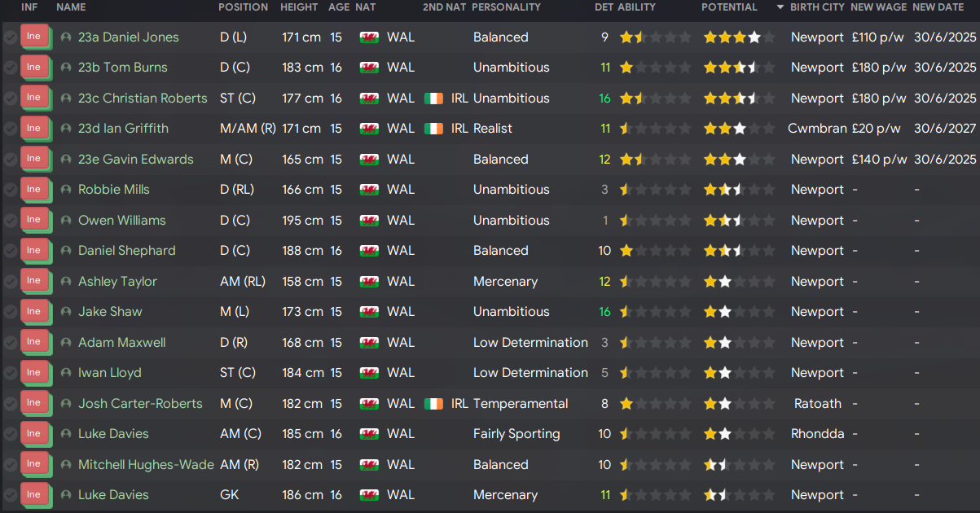Toggle the selection checkmark beside Robbie Mills
The height and width of the screenshot is (513, 980).
11,189
